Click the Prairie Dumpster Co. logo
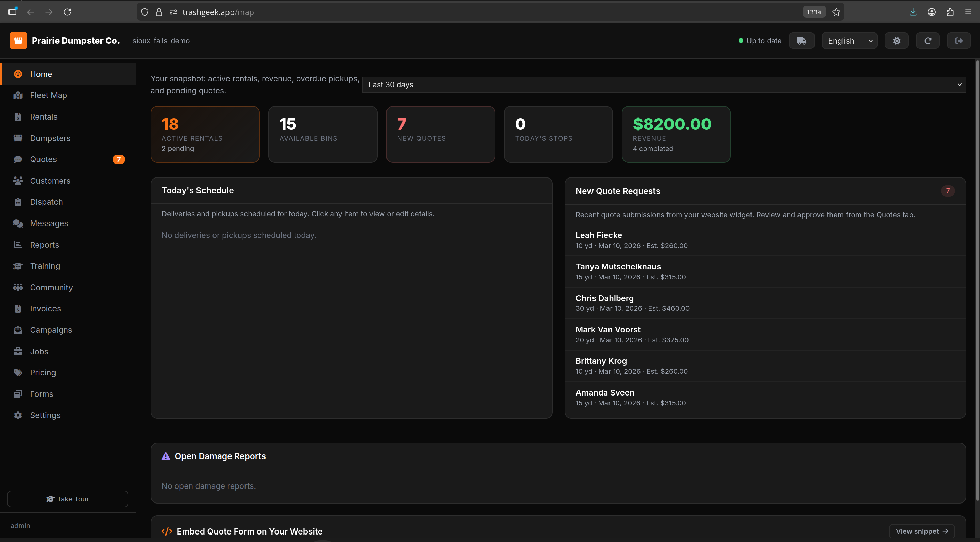 18,40
